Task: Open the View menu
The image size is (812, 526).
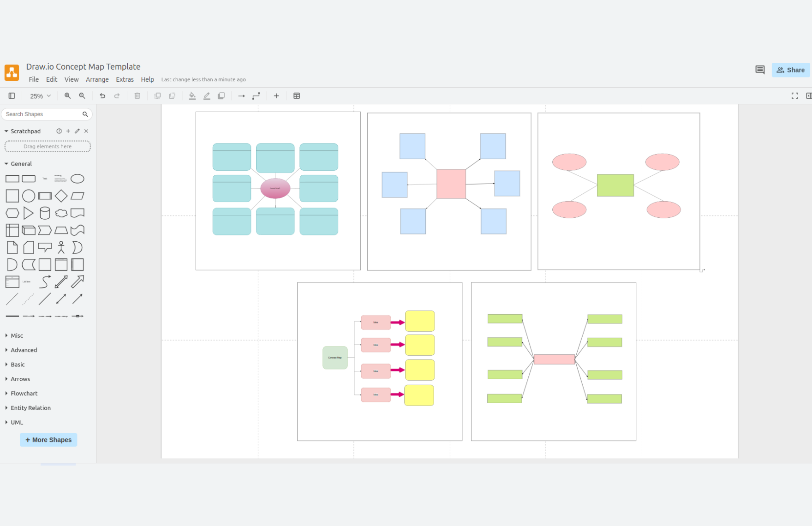Action: point(72,79)
